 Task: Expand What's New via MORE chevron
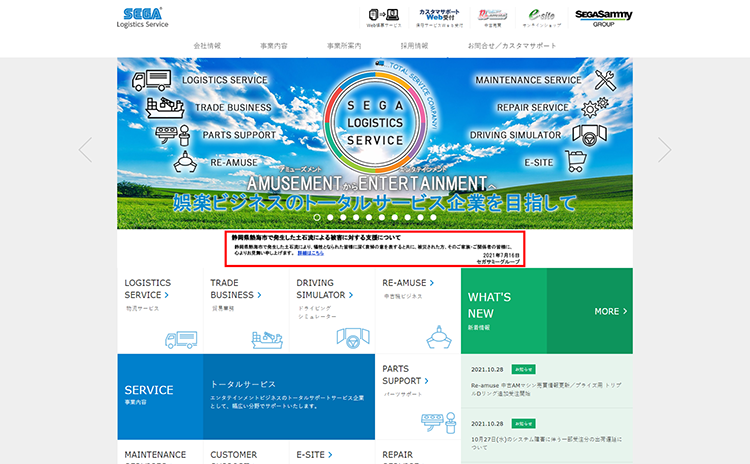point(611,311)
